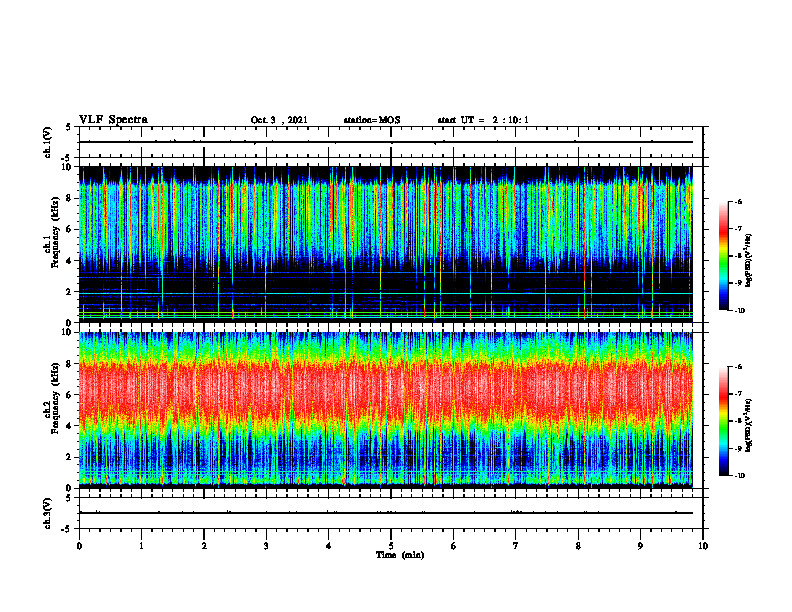Click the ch.1 spectrogram color bar
The image size is (792, 612).
(723, 256)
